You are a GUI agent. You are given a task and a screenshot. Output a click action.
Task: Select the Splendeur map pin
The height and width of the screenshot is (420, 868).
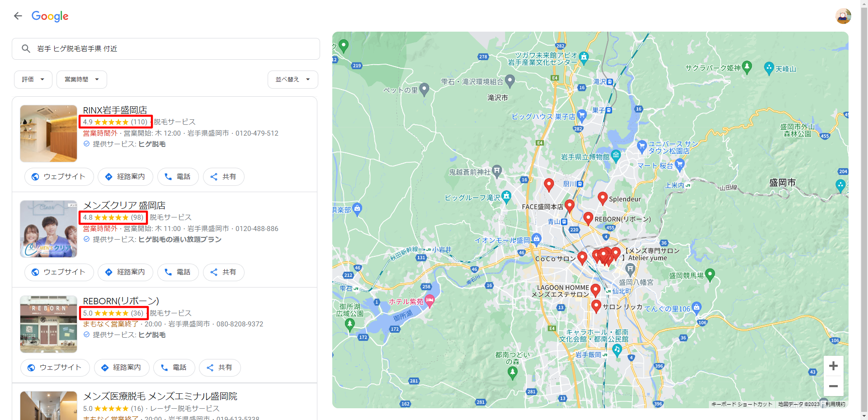coord(602,197)
